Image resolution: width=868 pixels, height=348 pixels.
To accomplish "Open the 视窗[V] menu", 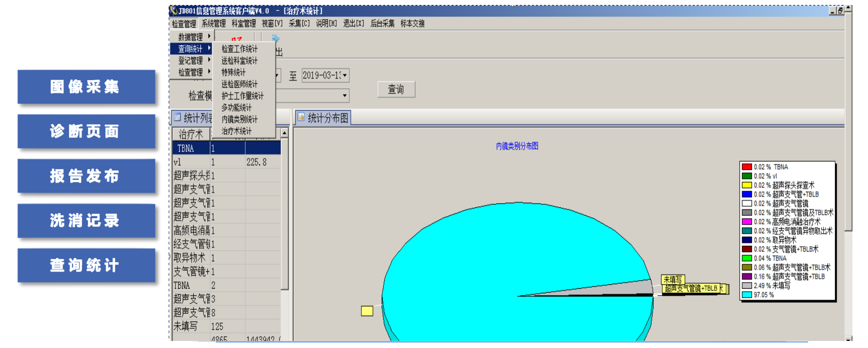I will 272,24.
